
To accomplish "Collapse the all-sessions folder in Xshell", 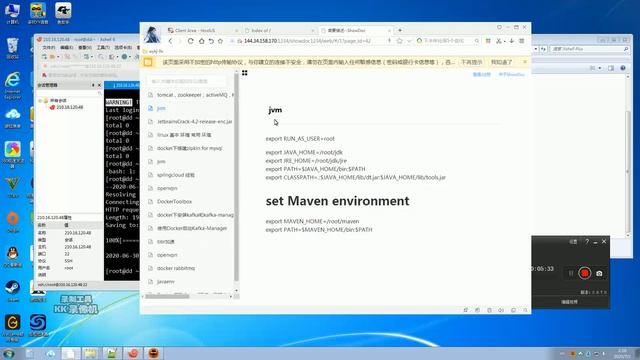I will pos(40,101).
